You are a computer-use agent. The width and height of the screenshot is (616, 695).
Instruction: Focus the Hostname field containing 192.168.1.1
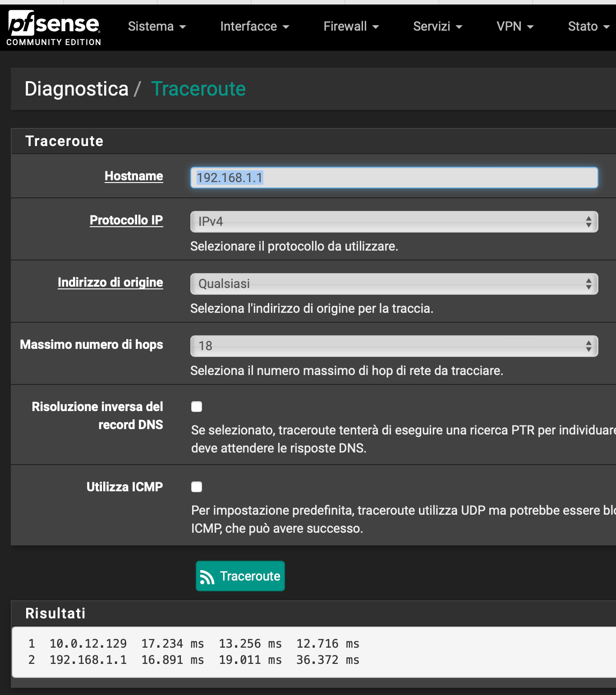click(x=394, y=178)
